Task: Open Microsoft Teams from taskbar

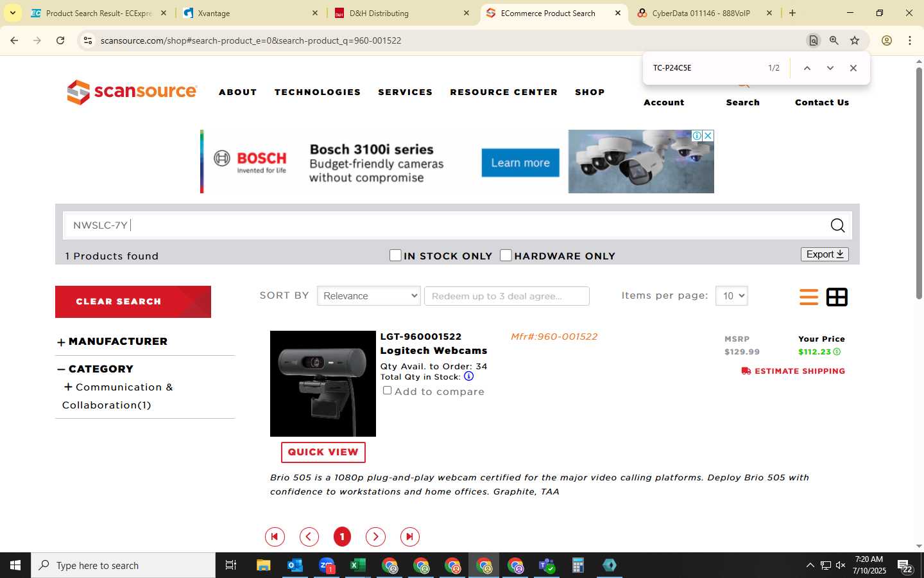Action: (x=547, y=565)
